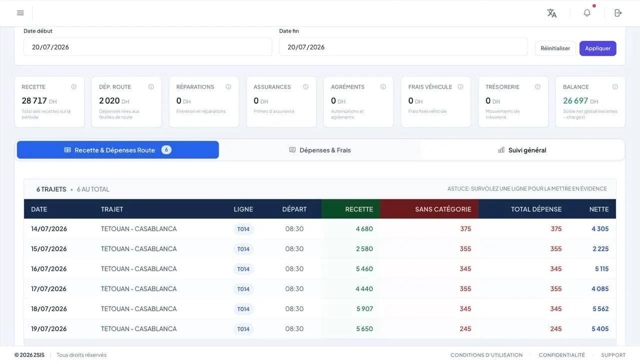Click the banknote icon in Dépenses & Frais

point(292,150)
